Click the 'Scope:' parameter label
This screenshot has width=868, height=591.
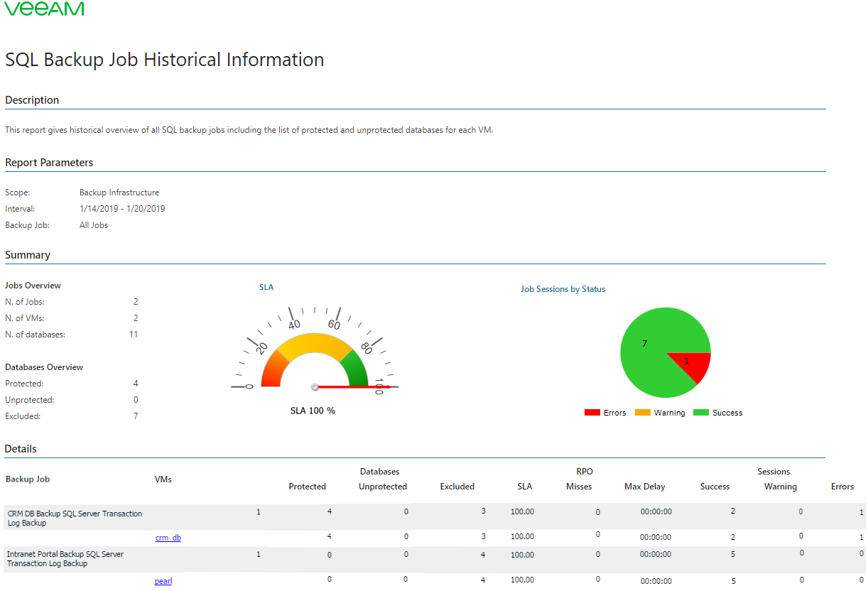click(18, 193)
